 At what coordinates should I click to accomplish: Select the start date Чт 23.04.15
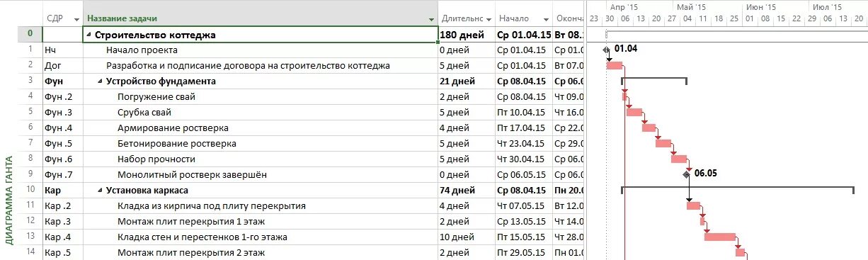click(x=524, y=143)
